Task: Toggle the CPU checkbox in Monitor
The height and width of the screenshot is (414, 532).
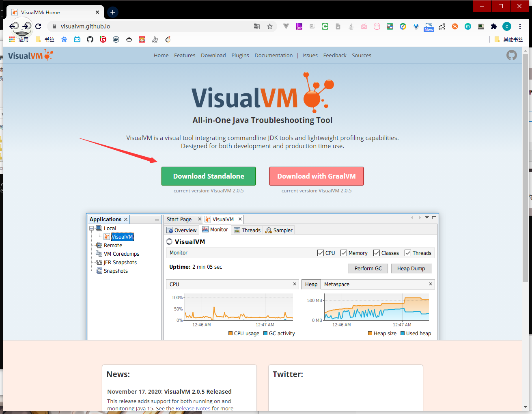Action: [x=321, y=253]
